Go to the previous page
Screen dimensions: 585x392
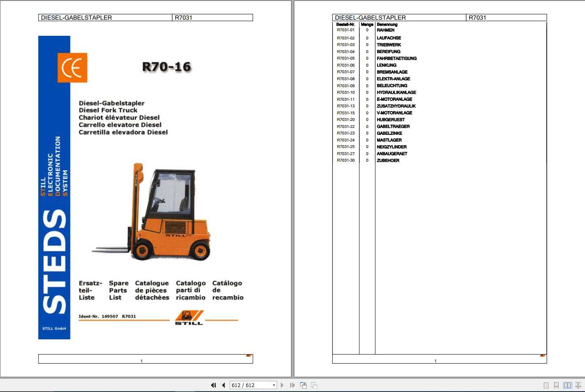pyautogui.click(x=223, y=385)
